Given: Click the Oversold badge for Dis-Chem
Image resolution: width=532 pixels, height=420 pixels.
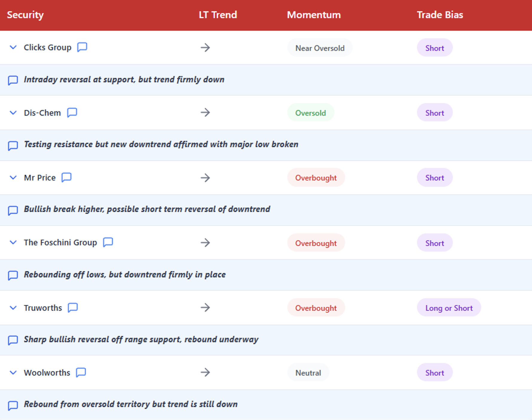Looking at the screenshot, I should coord(311,113).
